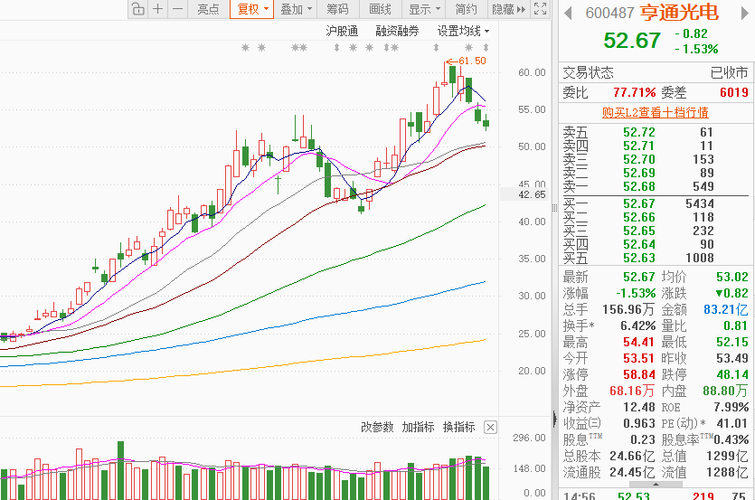Click the 总值 value 1299亿
Screen dimensions: 755x500
coord(728,456)
